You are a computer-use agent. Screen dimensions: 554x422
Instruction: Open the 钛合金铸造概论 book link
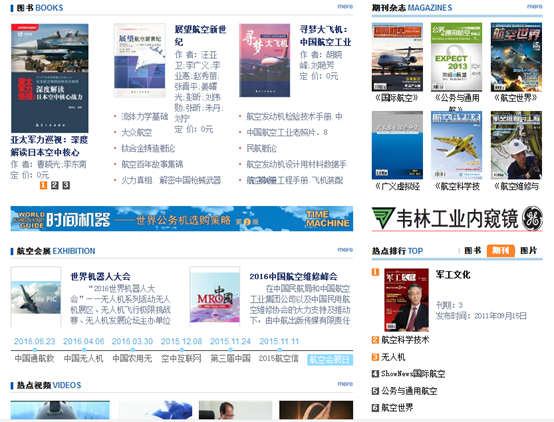(x=148, y=148)
